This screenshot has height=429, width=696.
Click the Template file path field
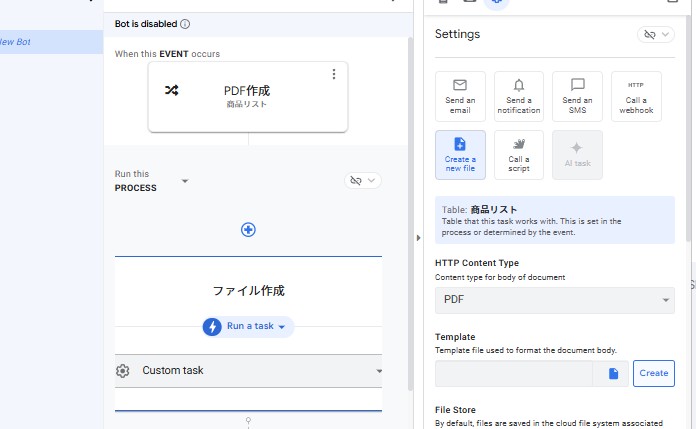click(513, 373)
